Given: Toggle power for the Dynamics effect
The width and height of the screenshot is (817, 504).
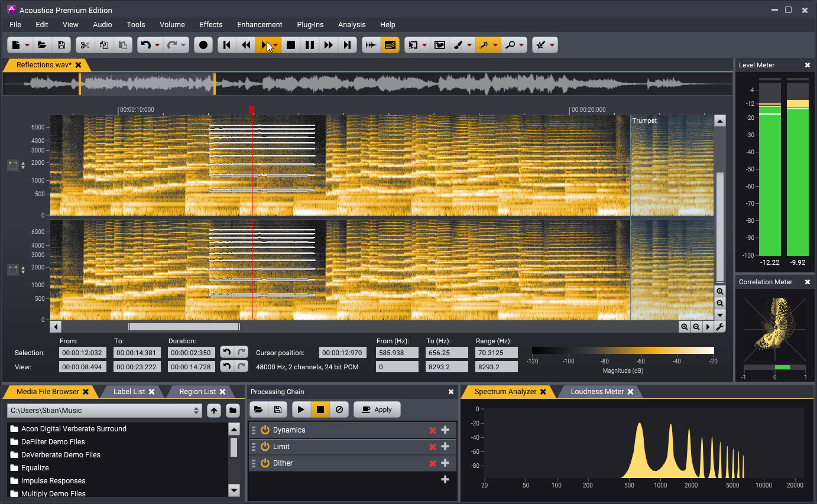Looking at the screenshot, I should pyautogui.click(x=265, y=430).
